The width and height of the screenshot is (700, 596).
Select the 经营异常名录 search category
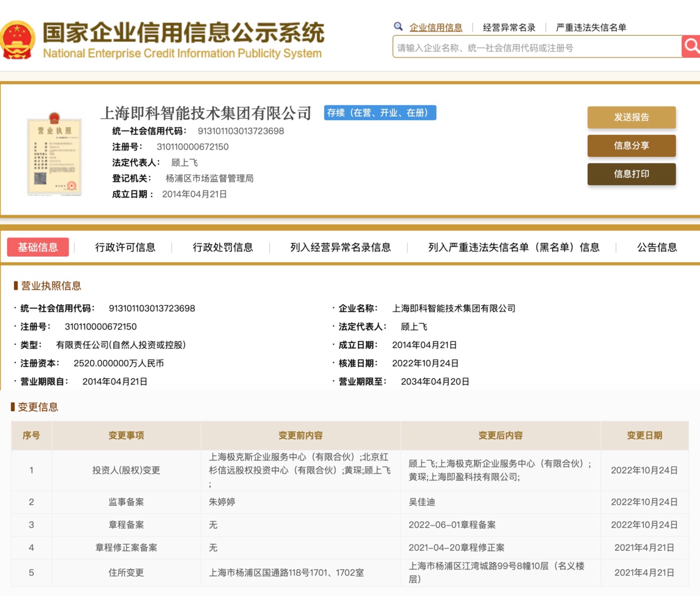click(509, 28)
